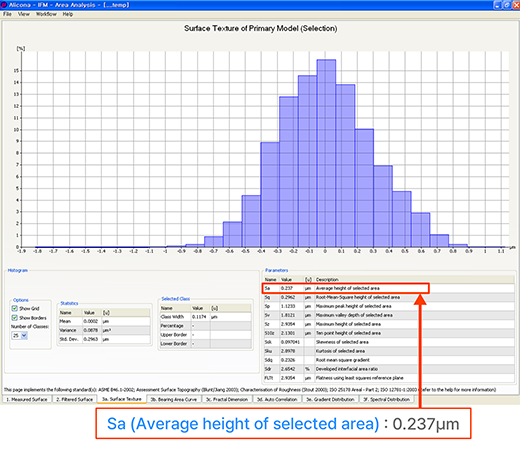Switch to the 1. Measured Surface tab
Screen dimensions: 520x465
(x=27, y=399)
